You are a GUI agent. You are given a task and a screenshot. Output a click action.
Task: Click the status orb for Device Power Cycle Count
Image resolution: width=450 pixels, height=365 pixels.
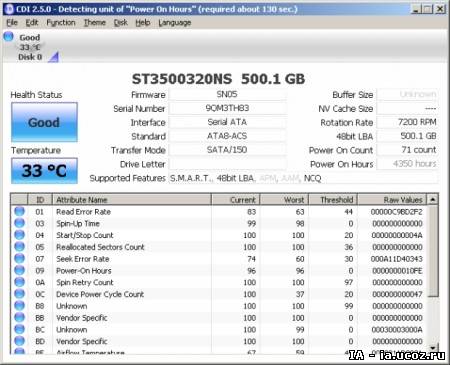[20, 294]
